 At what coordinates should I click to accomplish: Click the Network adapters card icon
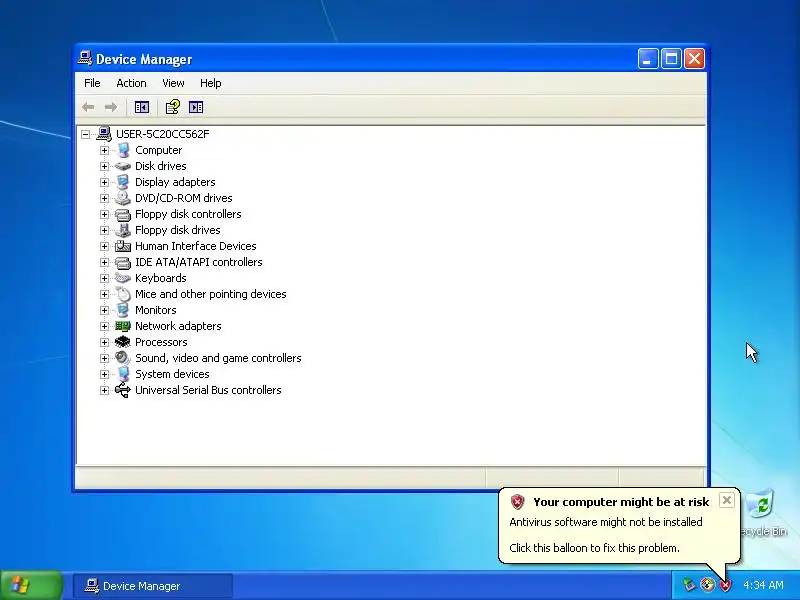(x=123, y=326)
